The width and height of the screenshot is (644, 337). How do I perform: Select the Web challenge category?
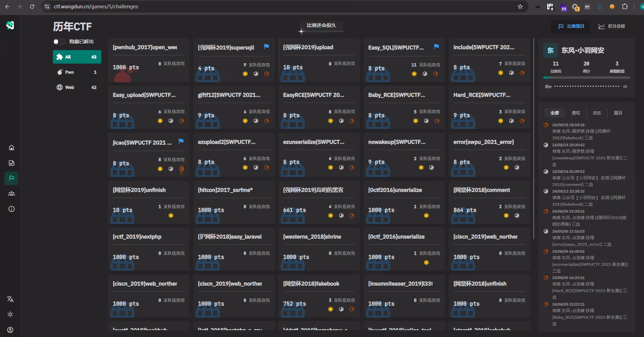click(x=77, y=87)
